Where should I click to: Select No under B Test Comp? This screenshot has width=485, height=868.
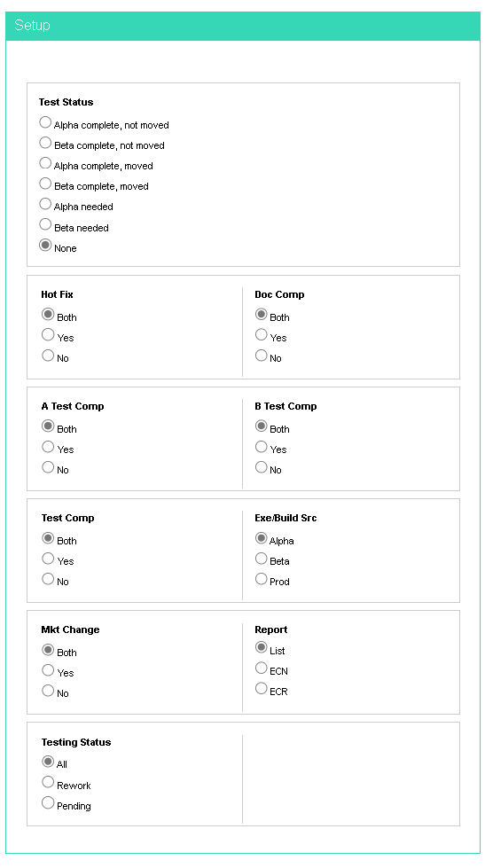click(262, 466)
